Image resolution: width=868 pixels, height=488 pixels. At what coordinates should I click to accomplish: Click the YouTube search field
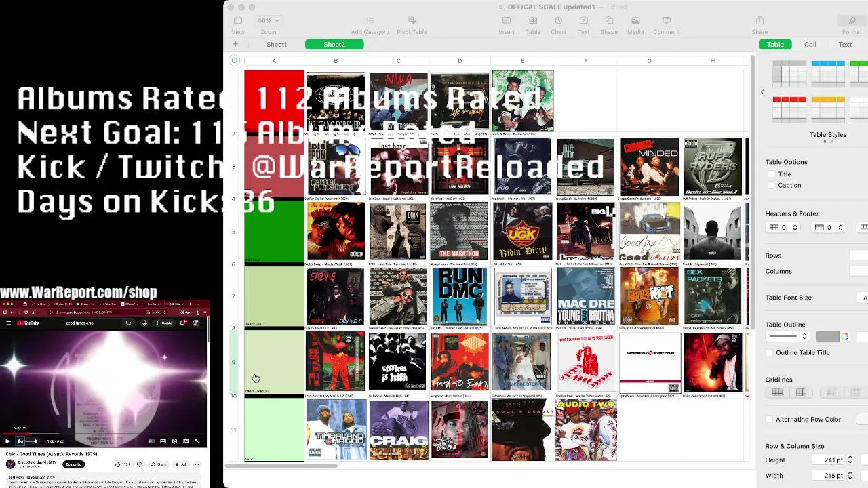click(92, 323)
